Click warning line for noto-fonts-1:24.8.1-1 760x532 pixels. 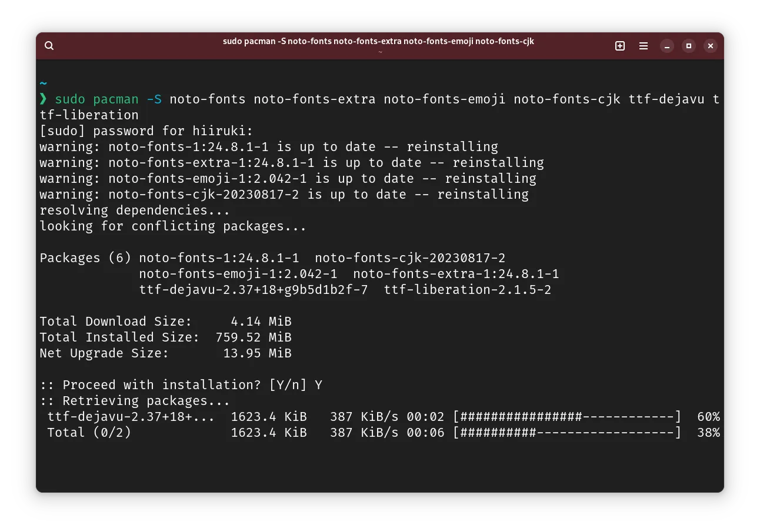[x=269, y=146]
